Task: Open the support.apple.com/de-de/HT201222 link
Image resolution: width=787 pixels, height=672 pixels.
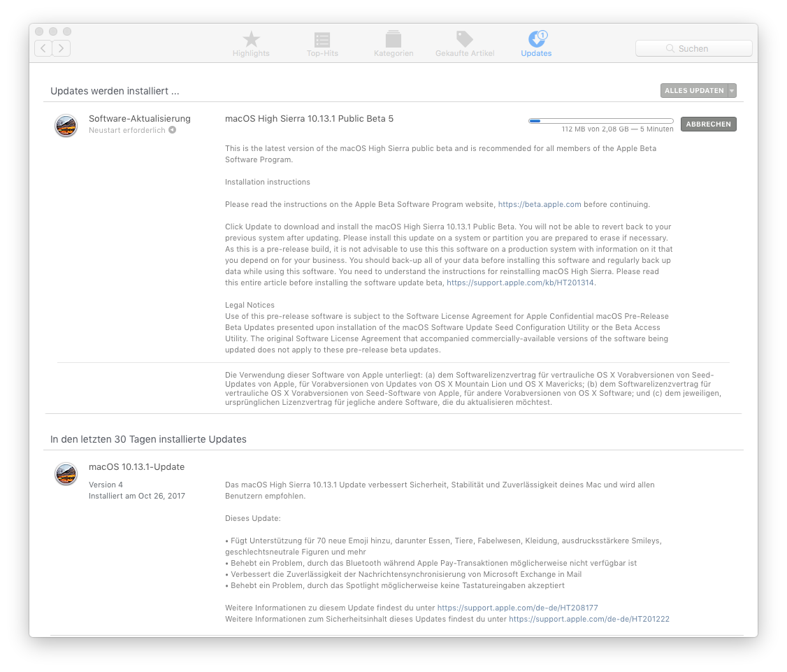Action: (x=589, y=619)
